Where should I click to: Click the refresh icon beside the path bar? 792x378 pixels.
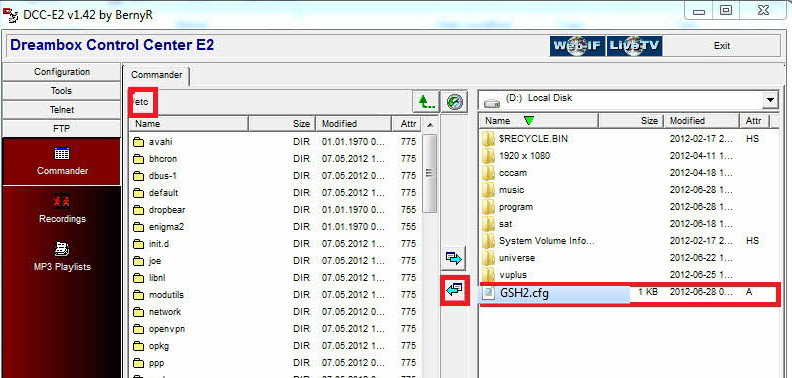[x=455, y=103]
